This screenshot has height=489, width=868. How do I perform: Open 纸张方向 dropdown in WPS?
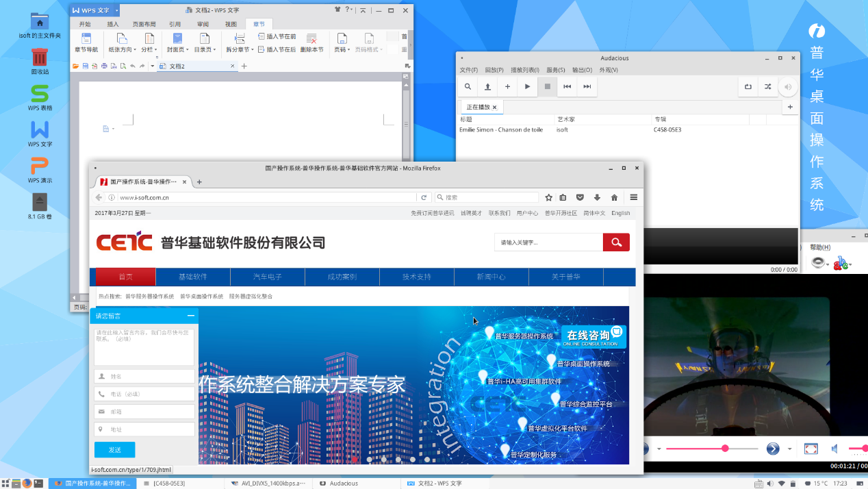[x=123, y=42]
